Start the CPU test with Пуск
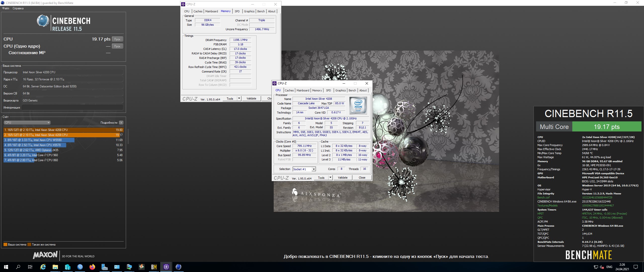Screen dimensions: 644x272 click(117, 39)
